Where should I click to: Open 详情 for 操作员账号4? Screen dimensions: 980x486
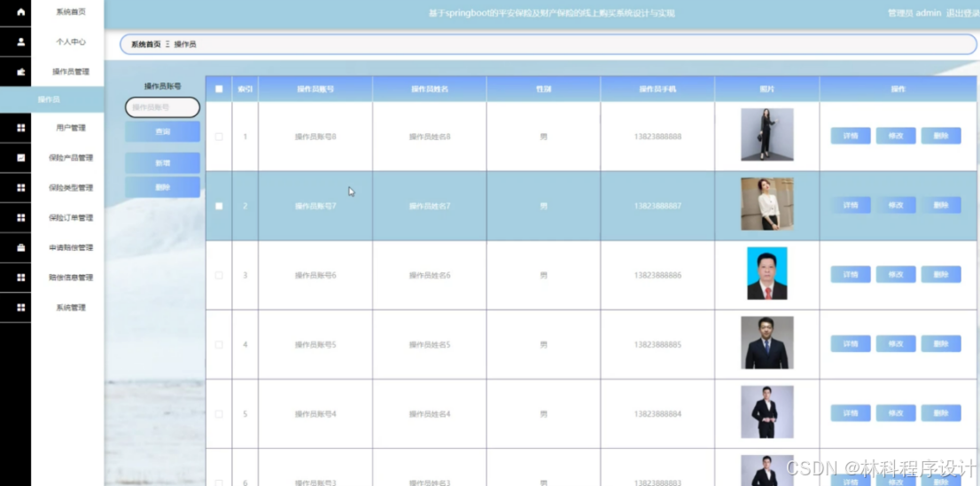coord(851,412)
